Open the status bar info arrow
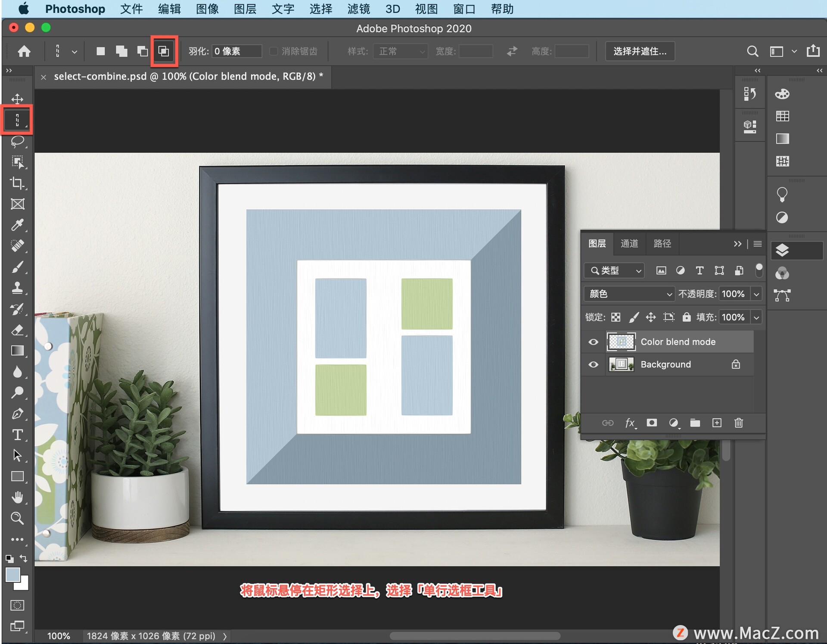The image size is (827, 644). (x=225, y=636)
